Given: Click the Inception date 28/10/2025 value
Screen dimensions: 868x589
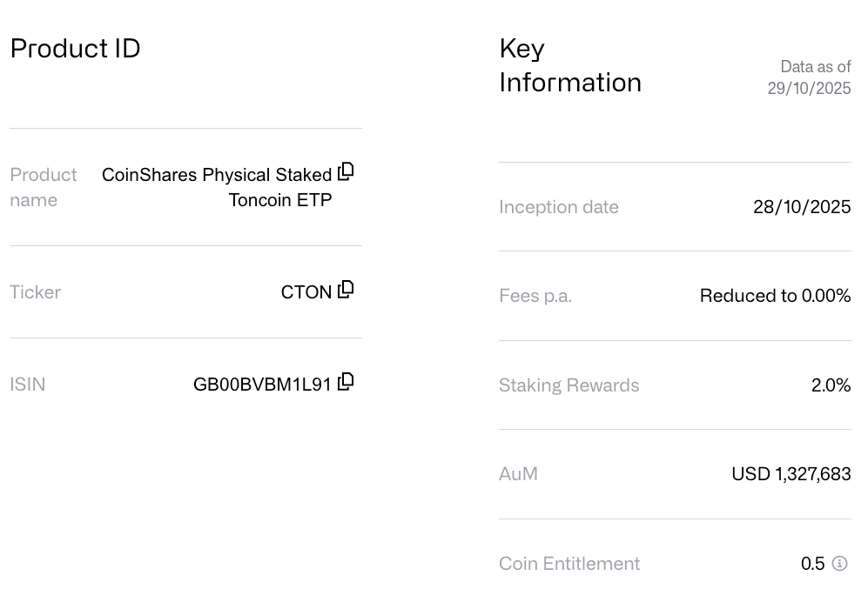Looking at the screenshot, I should 801,207.
